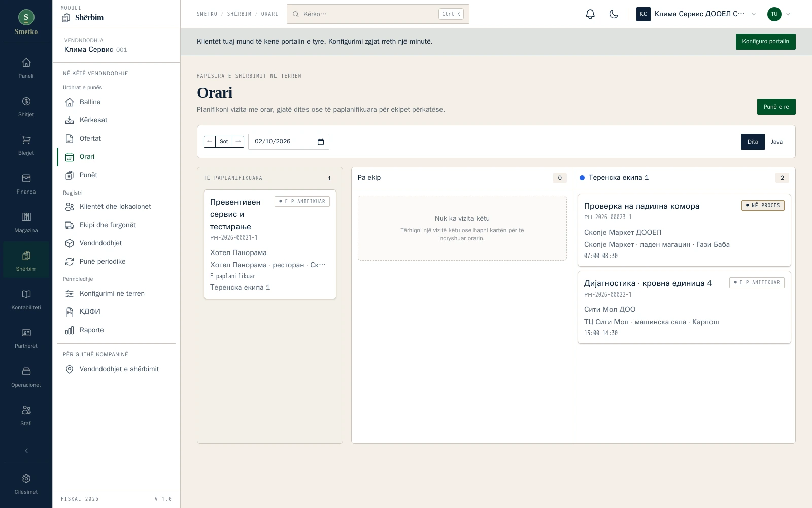Focus the Kërko search field
This screenshot has width=812, height=508.
pyautogui.click(x=378, y=14)
